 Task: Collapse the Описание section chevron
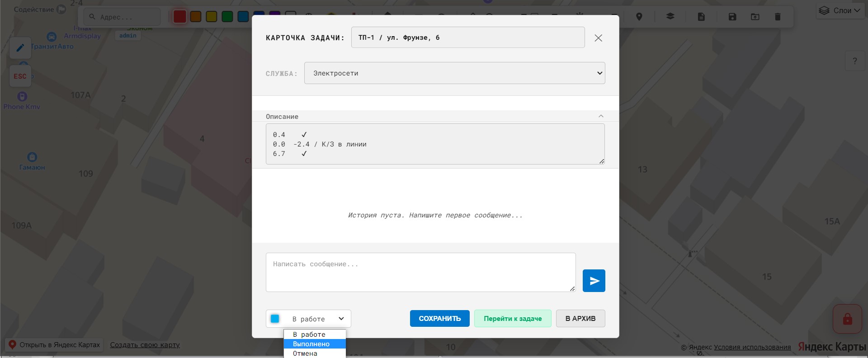[601, 116]
